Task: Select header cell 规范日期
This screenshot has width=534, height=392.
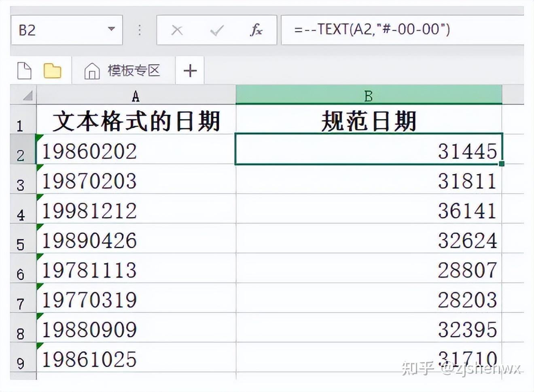Action: tap(369, 120)
